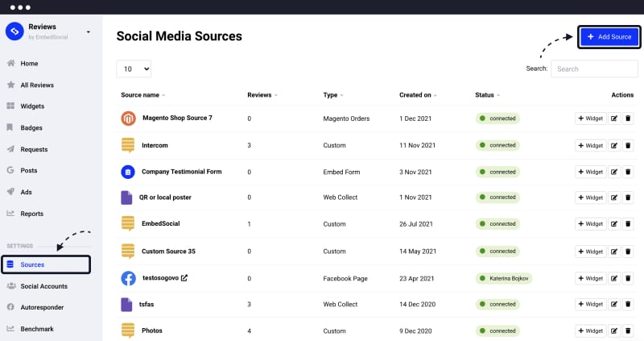Open the rows-per-page dropdown showing 10

[134, 69]
